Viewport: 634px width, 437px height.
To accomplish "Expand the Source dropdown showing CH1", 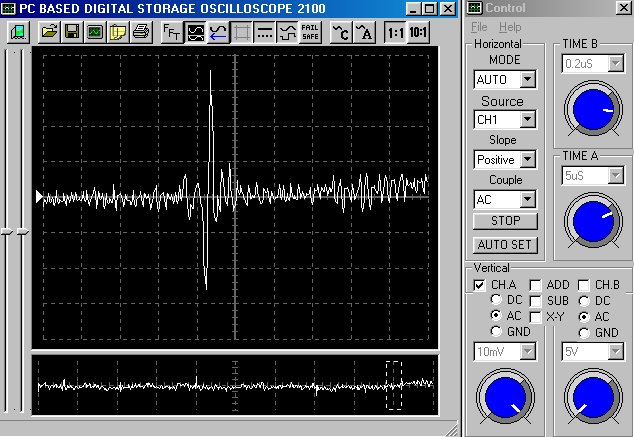I will point(527,119).
